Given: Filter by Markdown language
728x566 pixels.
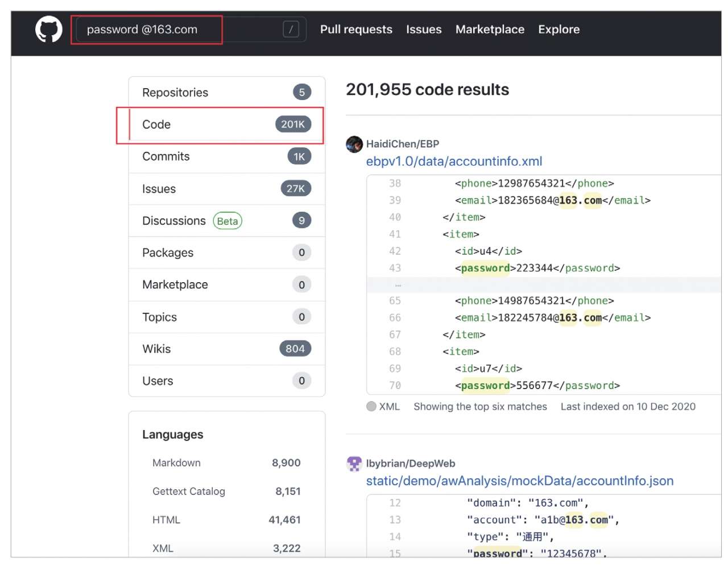Looking at the screenshot, I should (x=226, y=463).
